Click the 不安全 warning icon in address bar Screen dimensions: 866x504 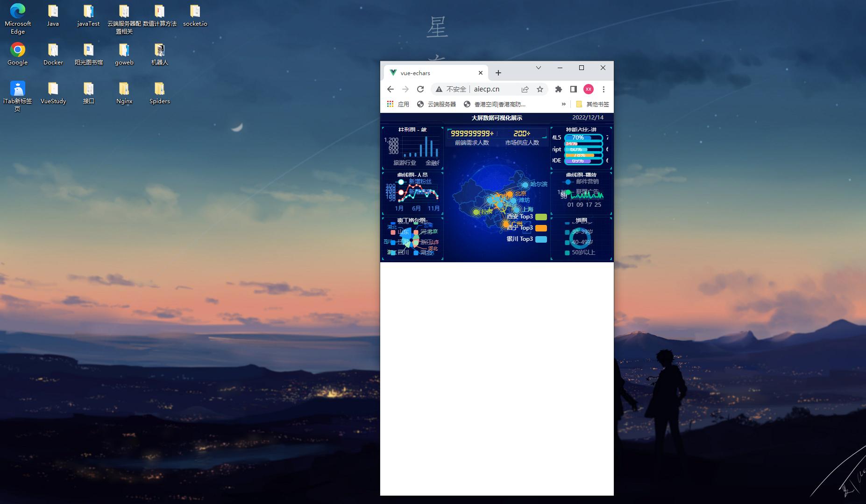tap(439, 89)
